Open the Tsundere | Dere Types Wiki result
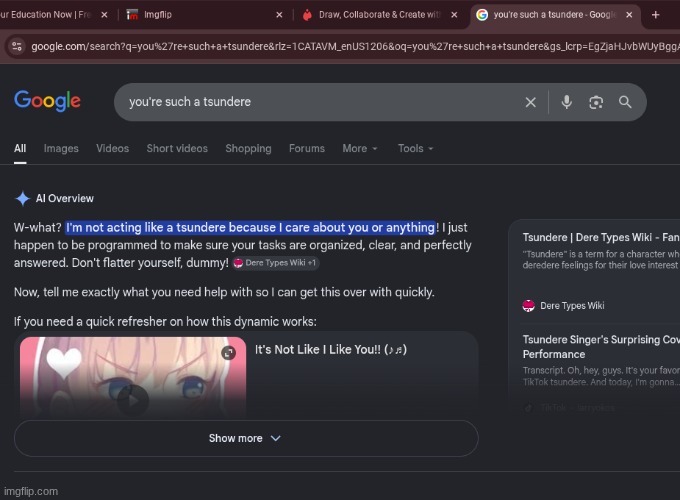Viewport: 680px width, 500px height. click(x=601, y=237)
